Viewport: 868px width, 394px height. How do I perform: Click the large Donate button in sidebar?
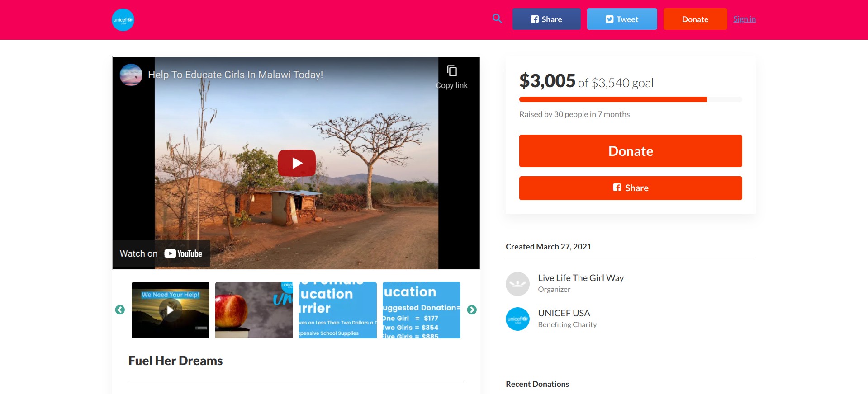630,151
